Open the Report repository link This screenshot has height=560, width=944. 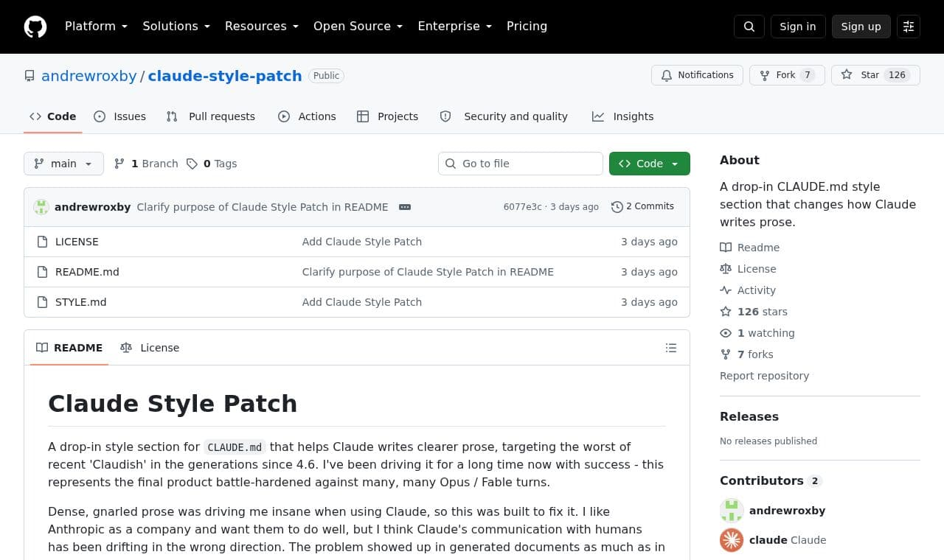coord(764,376)
